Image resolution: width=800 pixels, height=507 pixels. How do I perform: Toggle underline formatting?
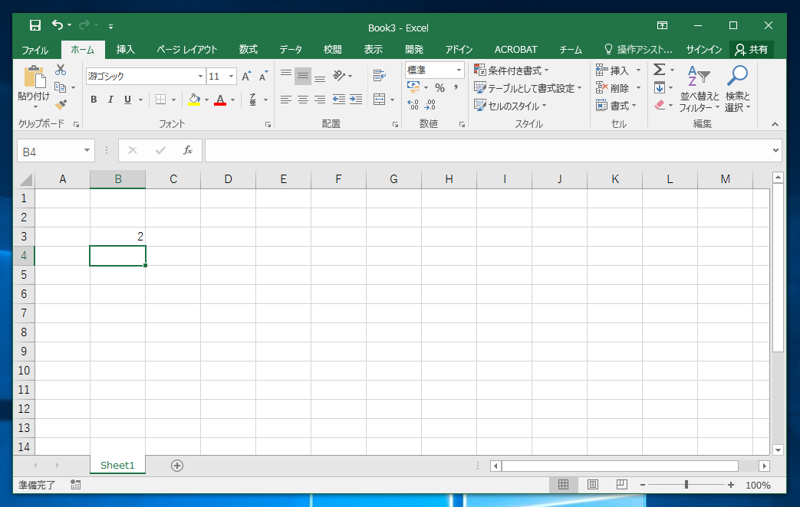(128, 99)
